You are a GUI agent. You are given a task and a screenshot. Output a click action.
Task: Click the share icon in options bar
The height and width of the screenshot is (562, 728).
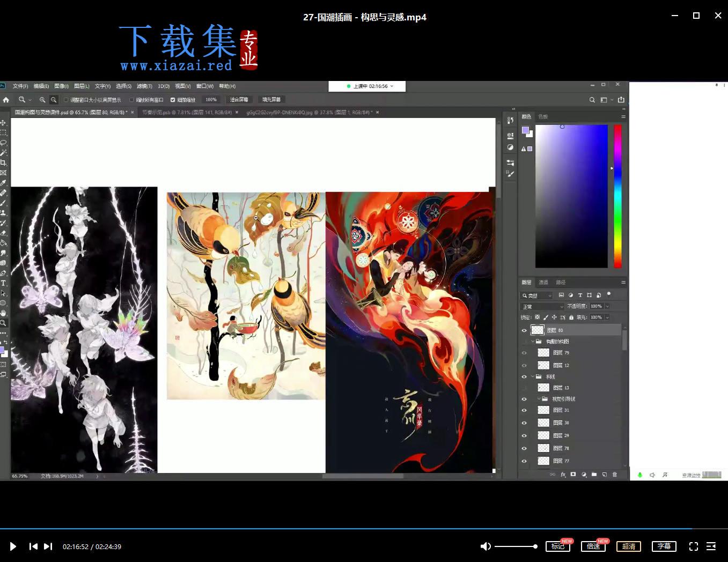(621, 100)
